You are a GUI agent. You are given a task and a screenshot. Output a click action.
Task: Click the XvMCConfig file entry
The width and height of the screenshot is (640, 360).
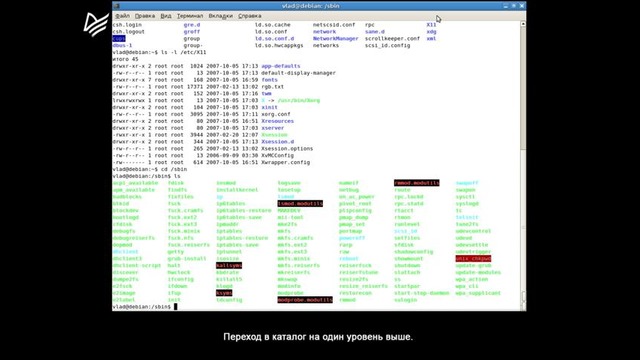pos(278,156)
